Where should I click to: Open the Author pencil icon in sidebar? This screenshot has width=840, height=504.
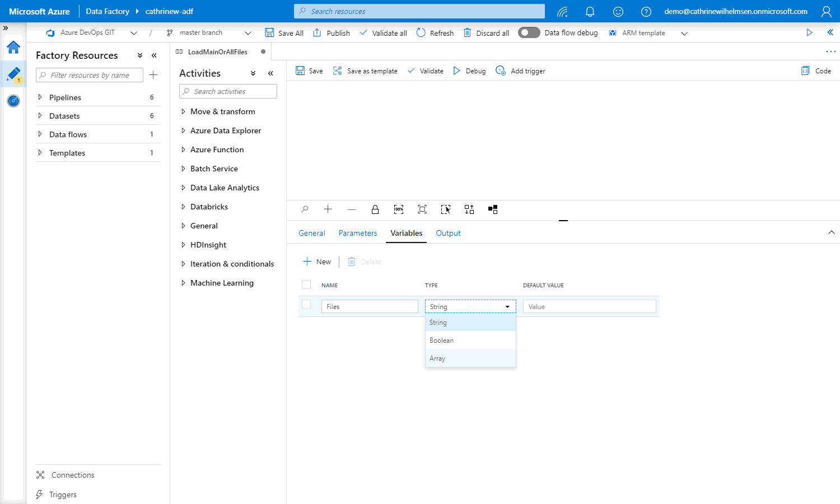click(x=13, y=74)
